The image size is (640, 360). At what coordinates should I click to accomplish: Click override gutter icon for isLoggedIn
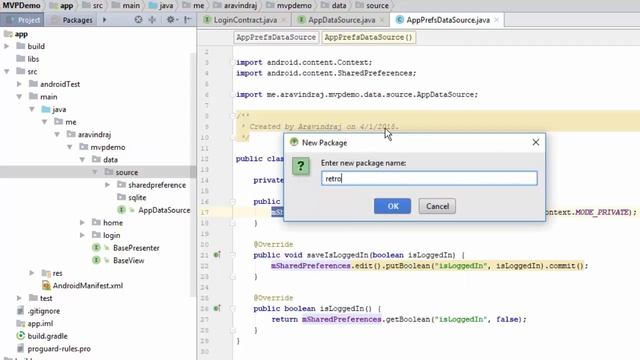pos(217,308)
